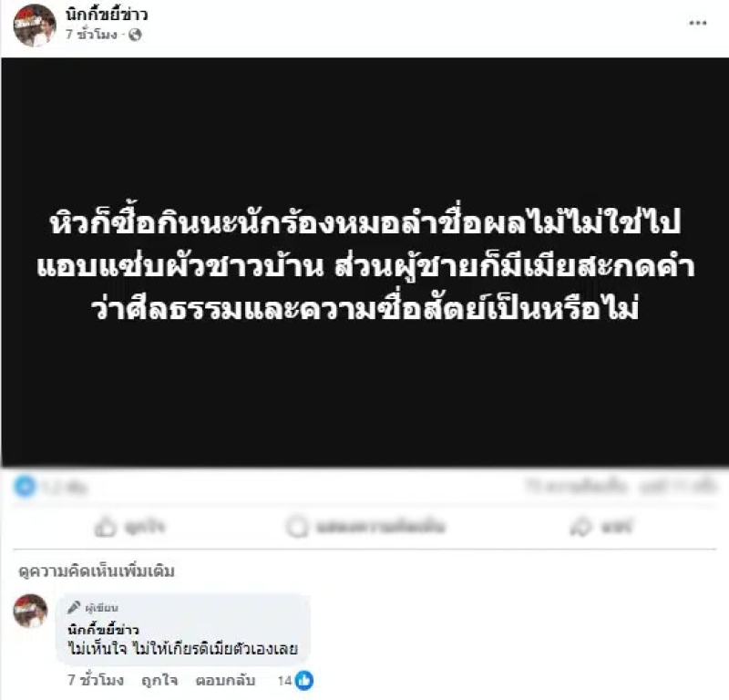729x700 pixels.
Task: Open the three-dot post options menu
Action: pyautogui.click(x=697, y=23)
